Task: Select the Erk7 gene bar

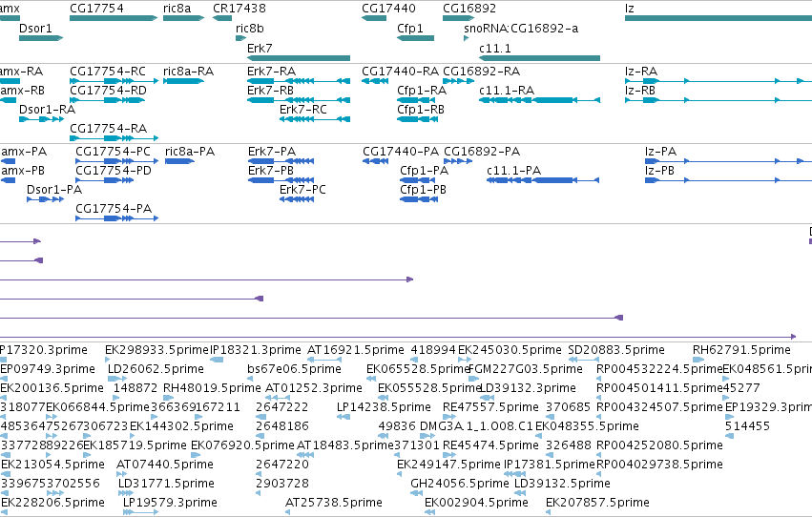Action: coord(299,58)
